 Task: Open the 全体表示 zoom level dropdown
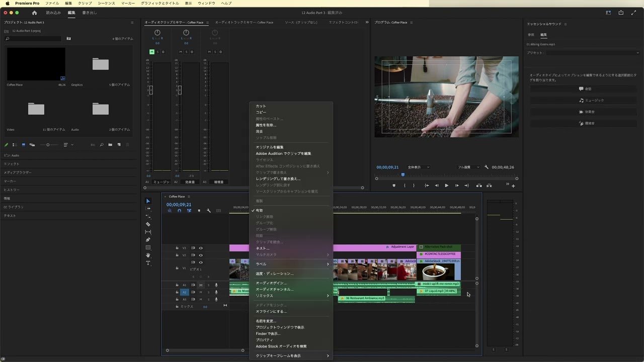coord(418,167)
